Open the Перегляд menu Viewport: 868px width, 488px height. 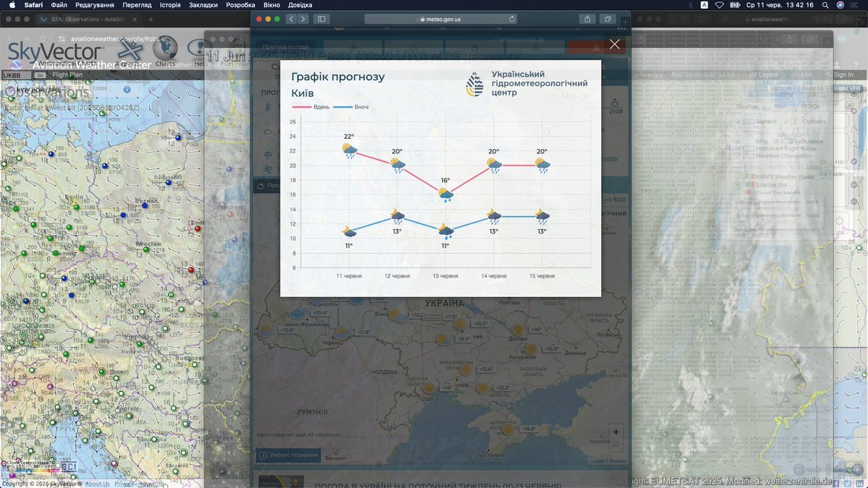[x=137, y=5]
